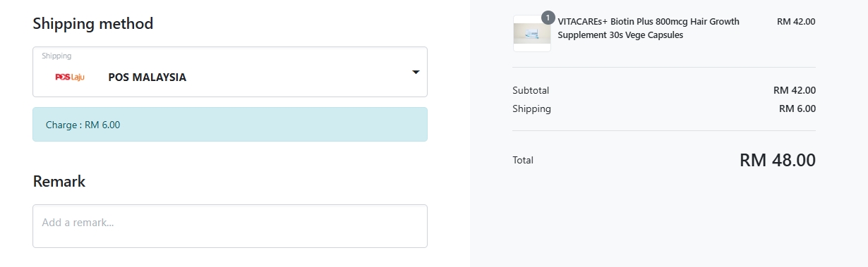This screenshot has width=868, height=267.
Task: Click the VITACAREs+ Biotin Plus product title
Action: point(649,28)
